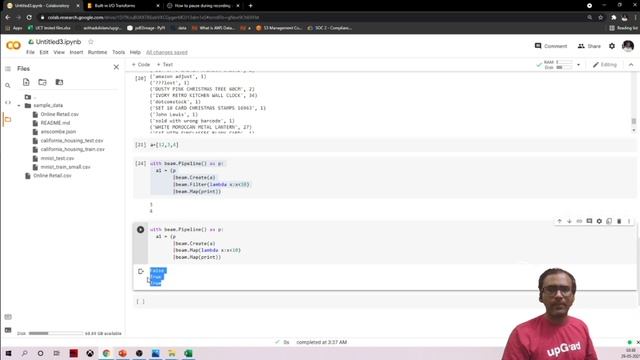Mount Google Drive in Files panel

[x=59, y=82]
